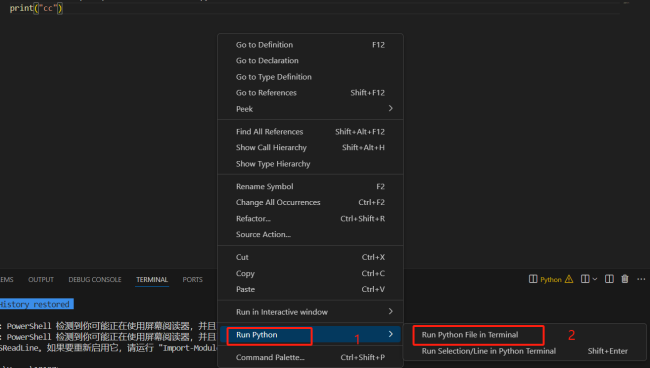Switch to the TERMINAL tab
The height and width of the screenshot is (368, 650).
pyautogui.click(x=152, y=280)
